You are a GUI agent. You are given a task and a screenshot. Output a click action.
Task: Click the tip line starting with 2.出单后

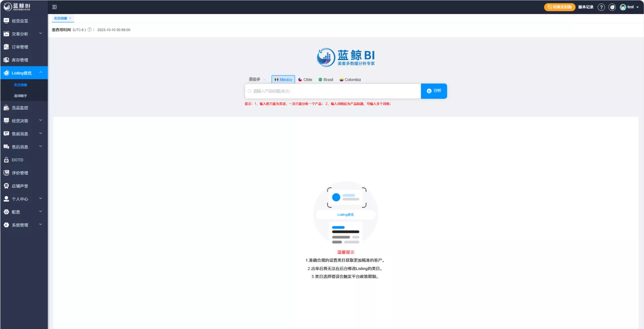(345, 269)
